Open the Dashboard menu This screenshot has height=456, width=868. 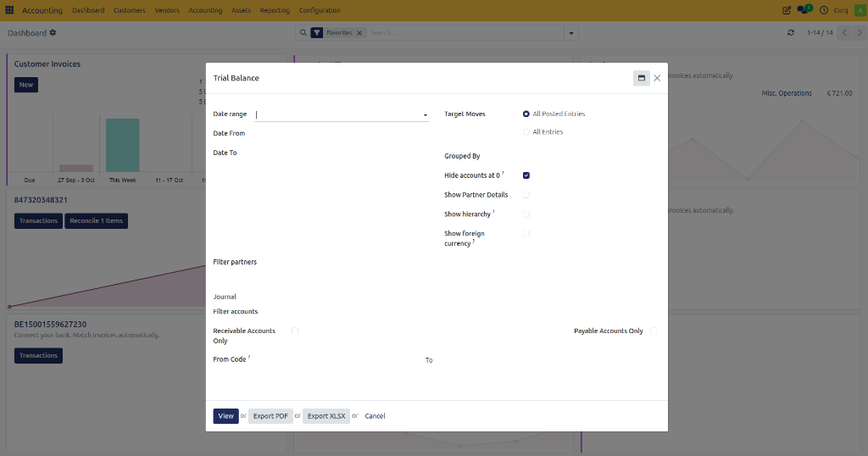coord(88,10)
